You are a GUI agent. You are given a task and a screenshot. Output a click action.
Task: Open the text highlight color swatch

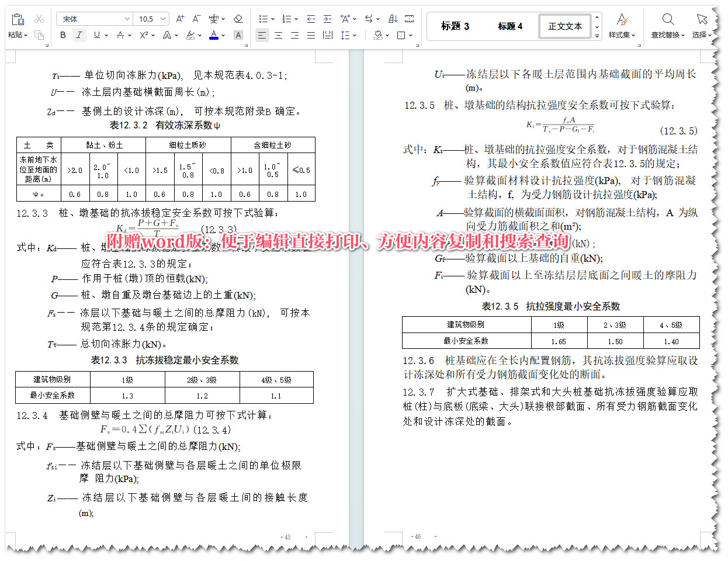pos(192,36)
